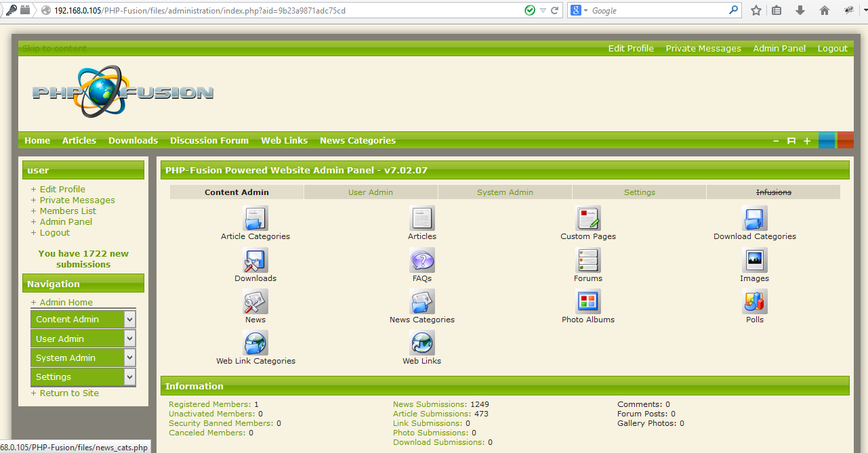The image size is (868, 453).
Task: Open the Articles admin icon
Action: (422, 219)
